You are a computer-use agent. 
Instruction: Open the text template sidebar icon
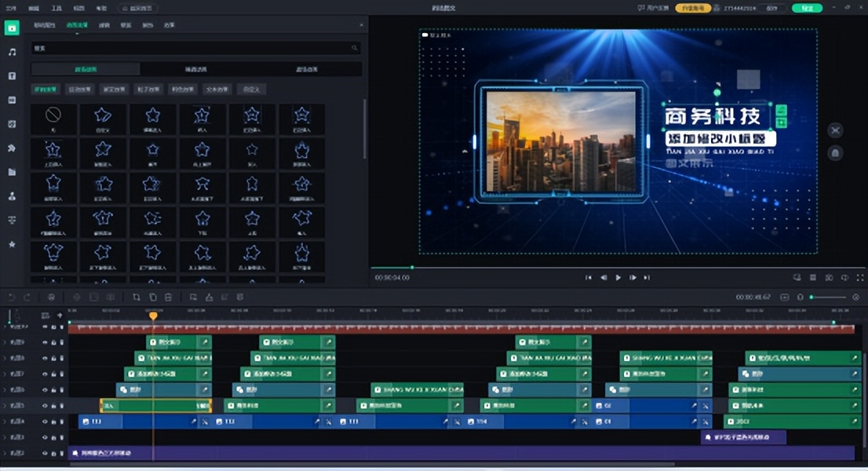point(13,76)
